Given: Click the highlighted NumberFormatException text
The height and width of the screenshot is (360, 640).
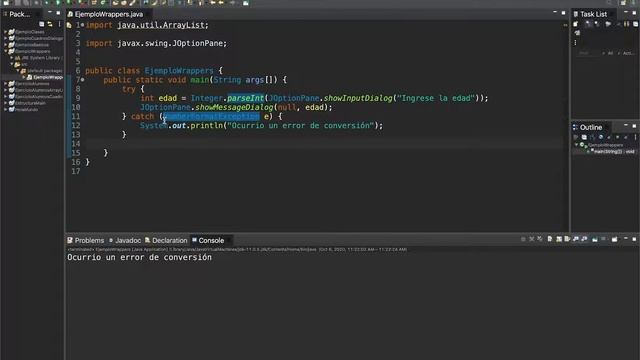Looking at the screenshot, I should (x=211, y=116).
